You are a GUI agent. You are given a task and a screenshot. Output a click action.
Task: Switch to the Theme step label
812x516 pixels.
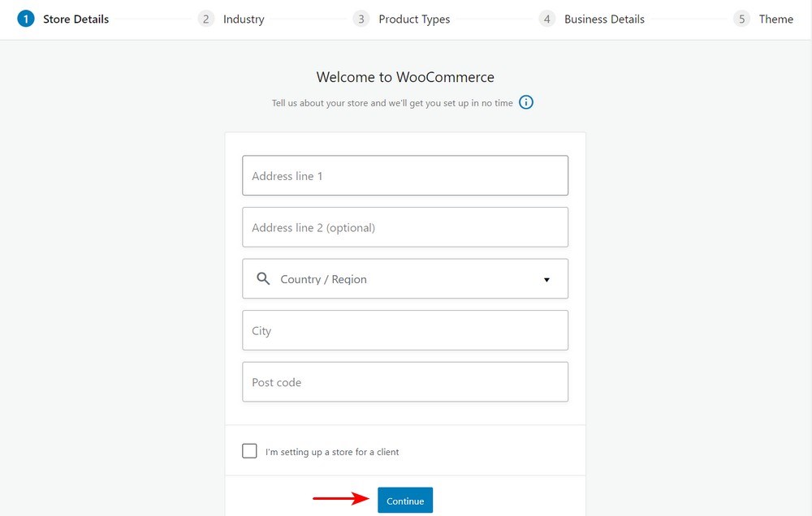[776, 19]
